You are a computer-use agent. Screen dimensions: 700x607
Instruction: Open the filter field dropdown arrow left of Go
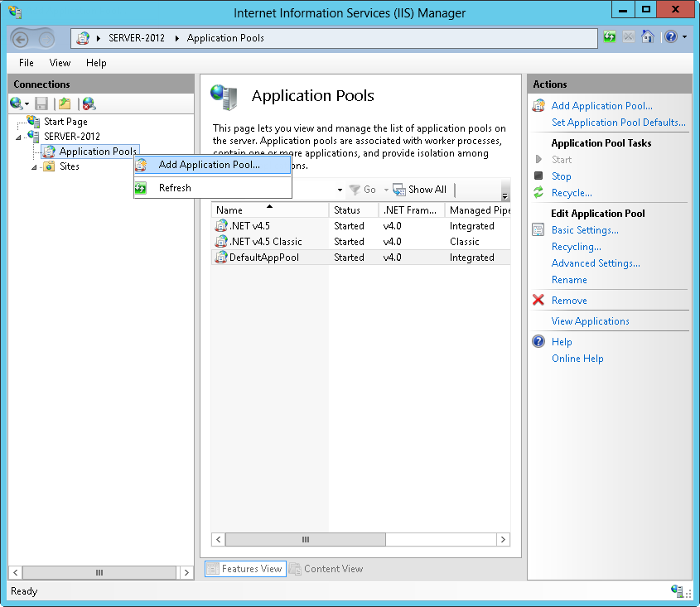pos(340,190)
